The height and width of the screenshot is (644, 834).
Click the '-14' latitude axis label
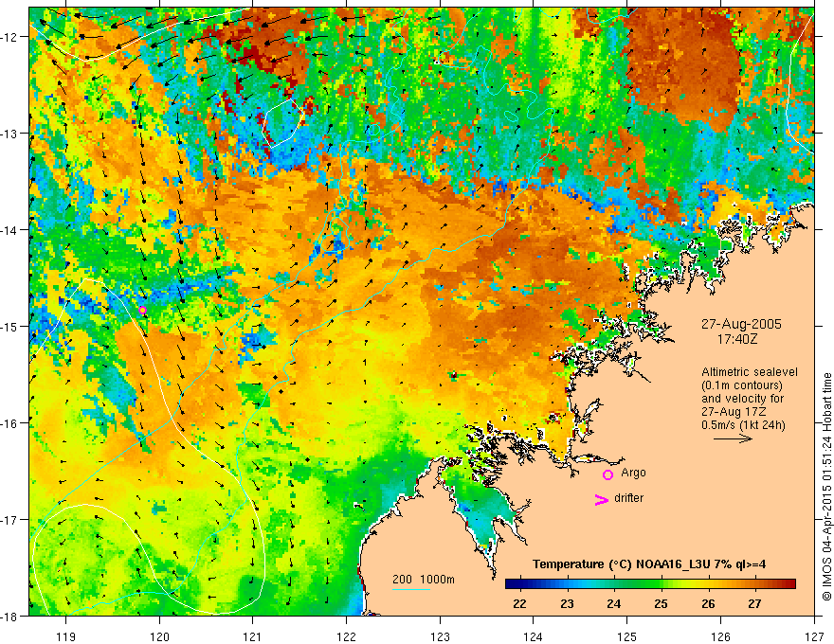coord(9,230)
